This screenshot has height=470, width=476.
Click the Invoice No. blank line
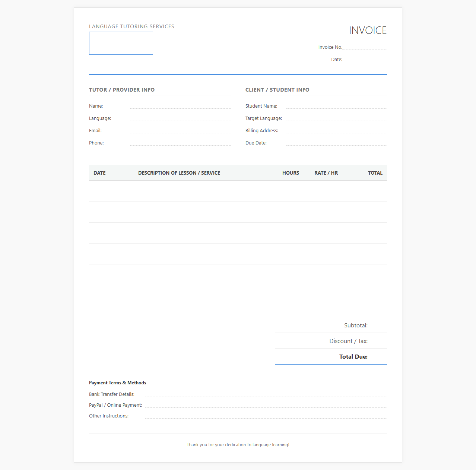coord(365,47)
